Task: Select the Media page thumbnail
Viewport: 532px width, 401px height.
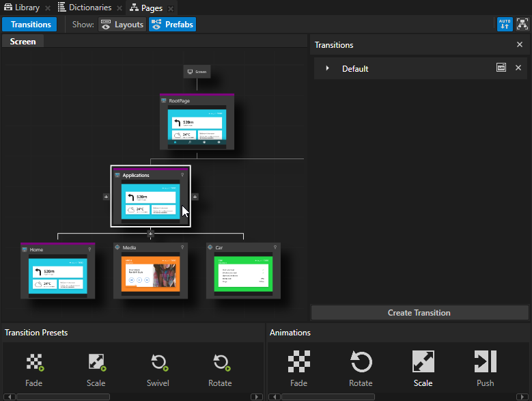Action: click(x=150, y=275)
